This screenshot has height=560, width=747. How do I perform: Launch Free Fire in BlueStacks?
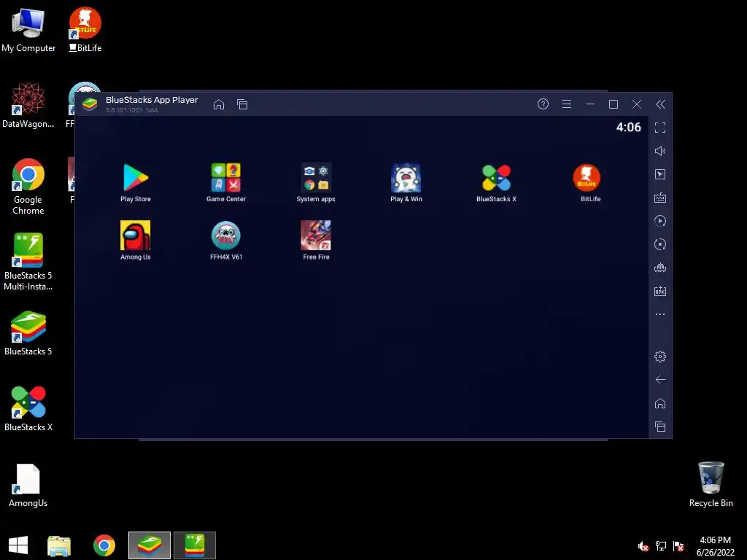coord(316,240)
